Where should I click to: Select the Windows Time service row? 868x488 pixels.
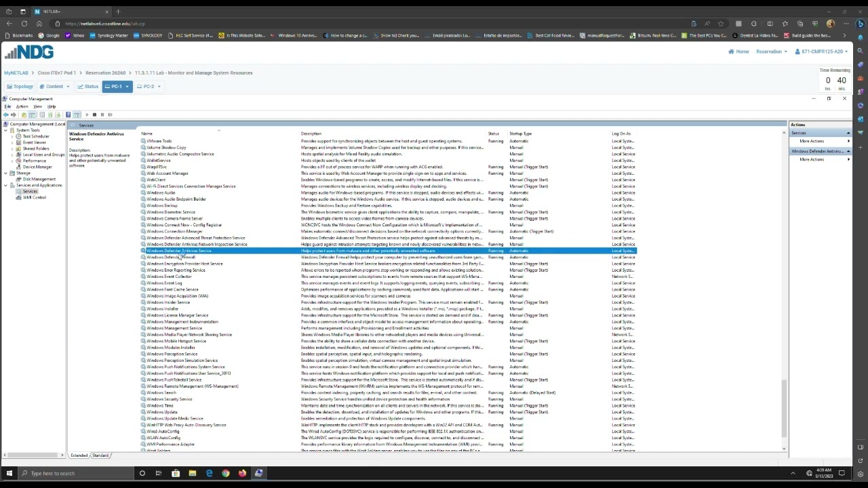pos(389,405)
